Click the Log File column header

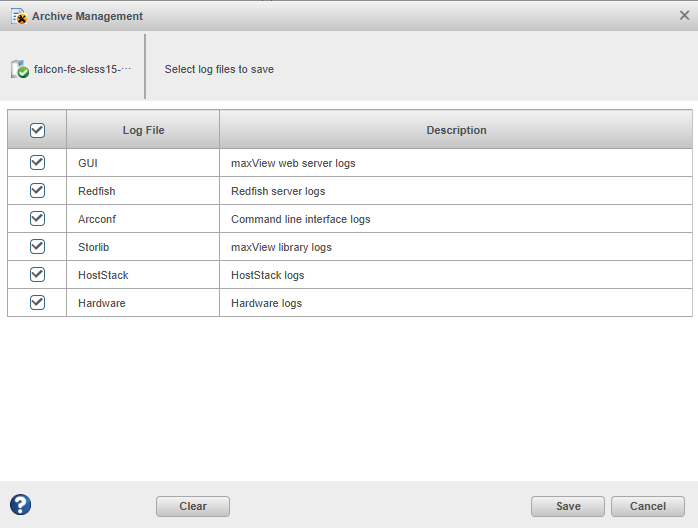pos(143,130)
